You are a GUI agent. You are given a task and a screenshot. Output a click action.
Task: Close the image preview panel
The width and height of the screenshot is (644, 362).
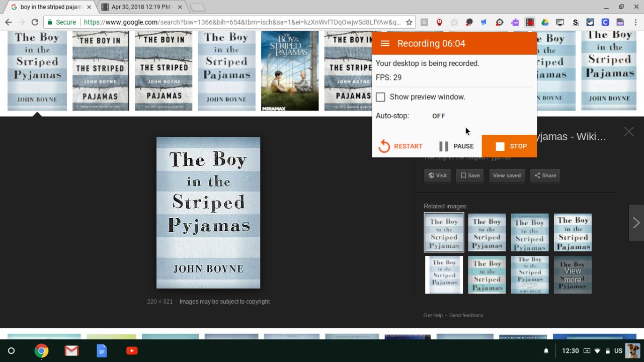(629, 132)
